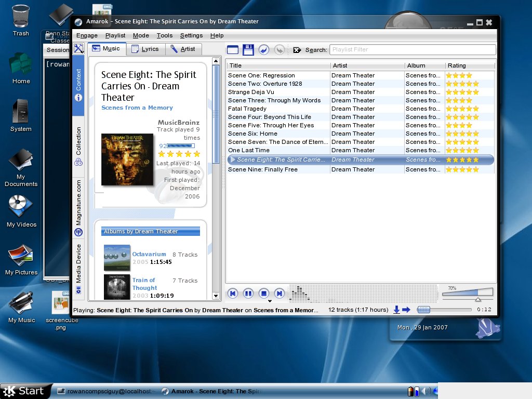Adjust the 70% volume slider
This screenshot has height=399, width=532.
coord(468,294)
